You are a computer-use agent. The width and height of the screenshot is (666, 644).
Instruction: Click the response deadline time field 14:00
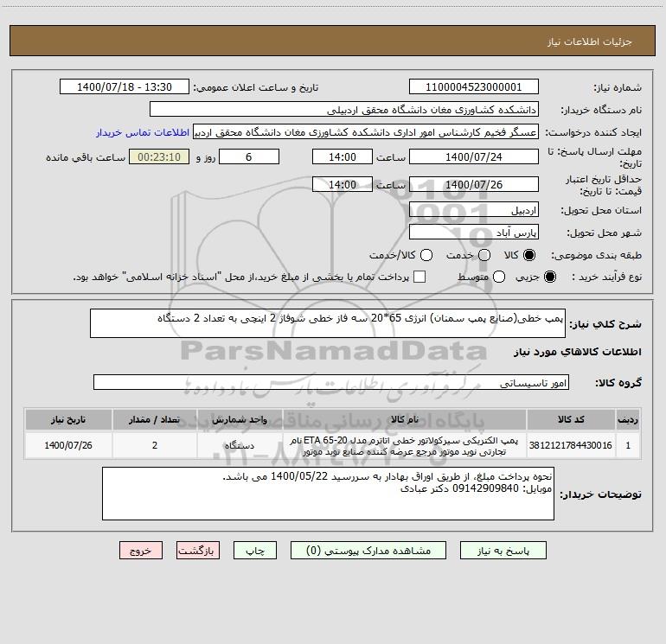pos(343,156)
